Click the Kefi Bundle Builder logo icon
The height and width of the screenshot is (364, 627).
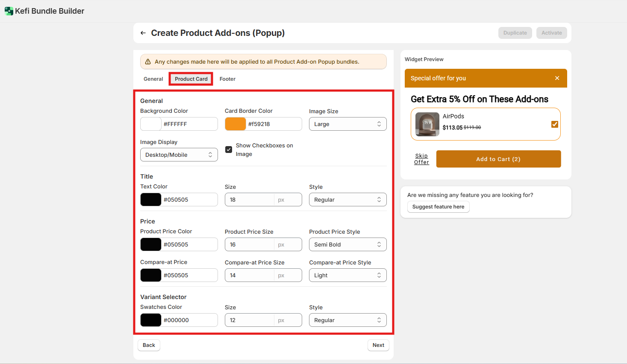click(9, 11)
